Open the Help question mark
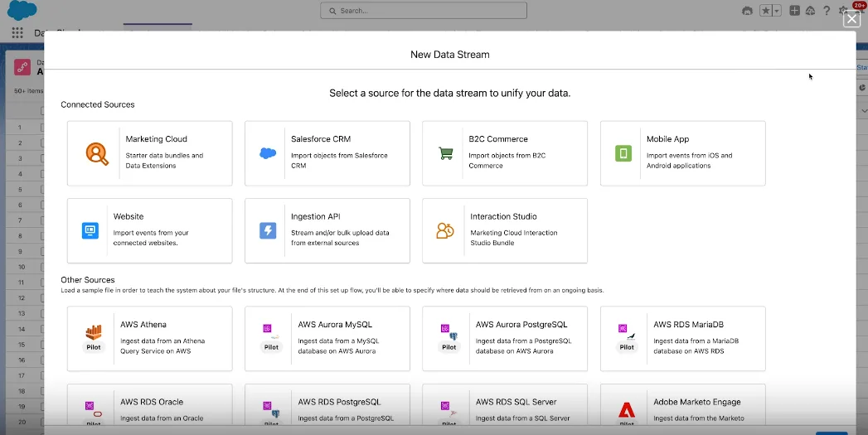The width and height of the screenshot is (868, 435). click(827, 11)
